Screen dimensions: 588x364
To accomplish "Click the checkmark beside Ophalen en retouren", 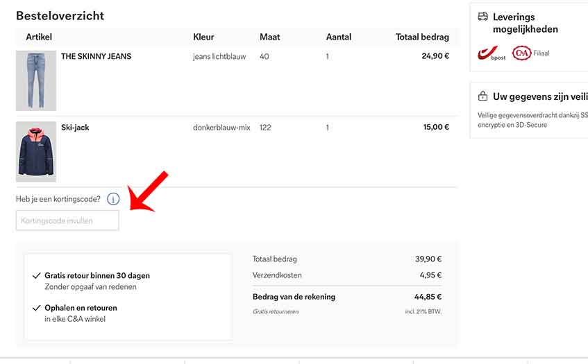I will [36, 308].
